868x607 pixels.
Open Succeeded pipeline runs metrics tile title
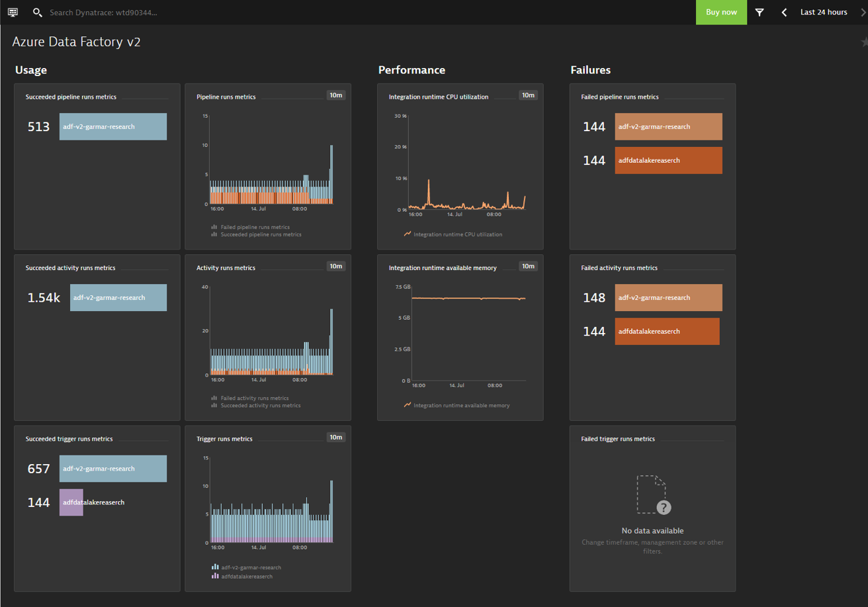[x=71, y=97]
